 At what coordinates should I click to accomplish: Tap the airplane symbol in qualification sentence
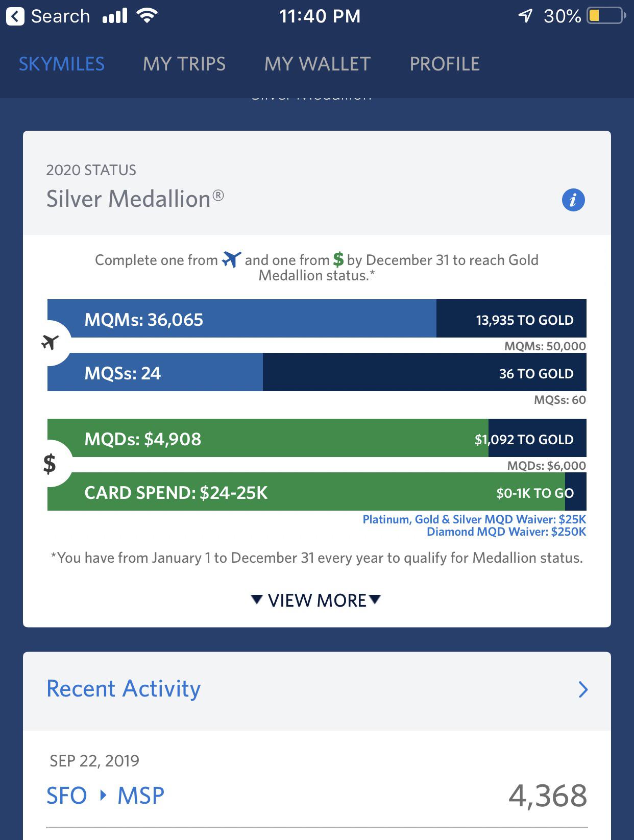click(231, 259)
